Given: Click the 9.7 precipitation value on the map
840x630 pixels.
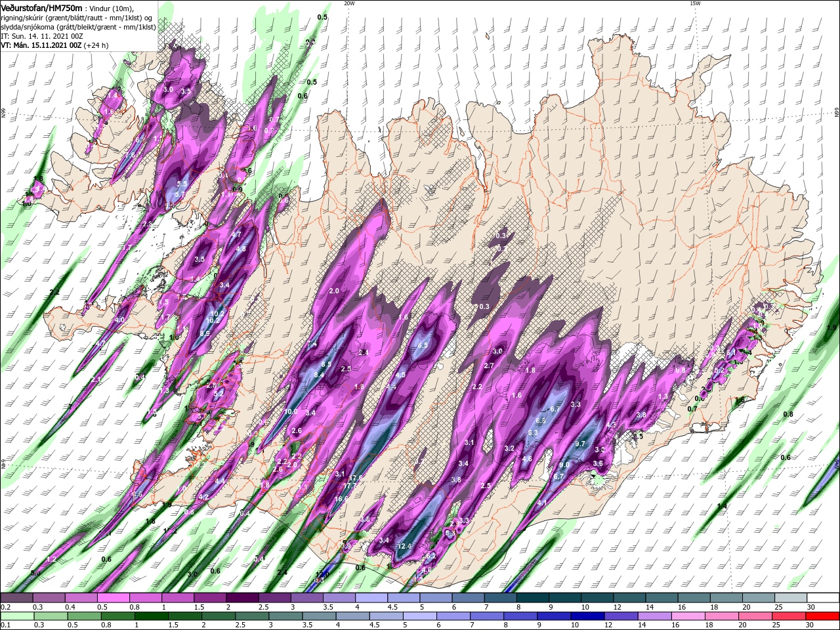Looking at the screenshot, I should click(580, 444).
